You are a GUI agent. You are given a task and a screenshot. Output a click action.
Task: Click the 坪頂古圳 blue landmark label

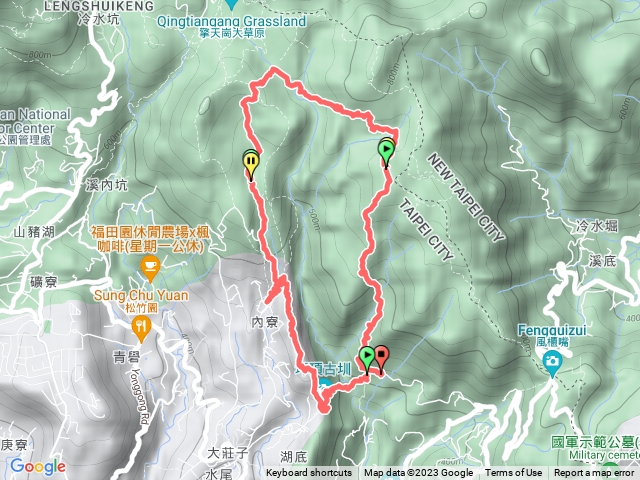click(323, 370)
